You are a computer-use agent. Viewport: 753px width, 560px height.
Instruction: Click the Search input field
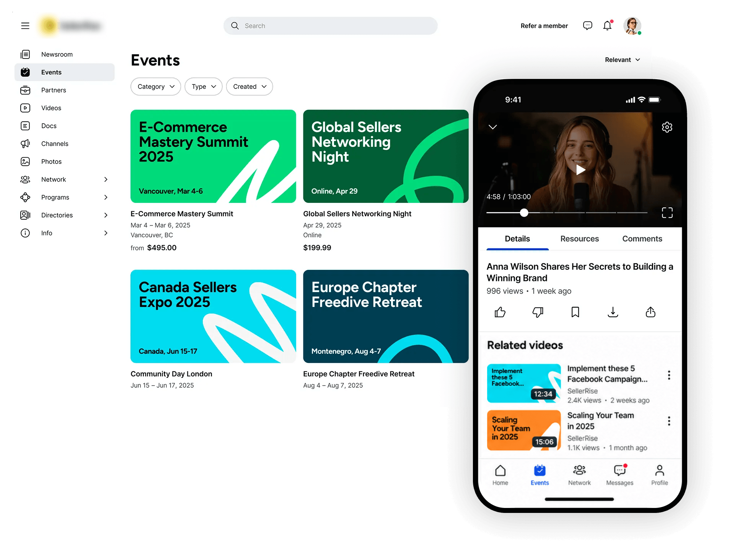point(331,26)
